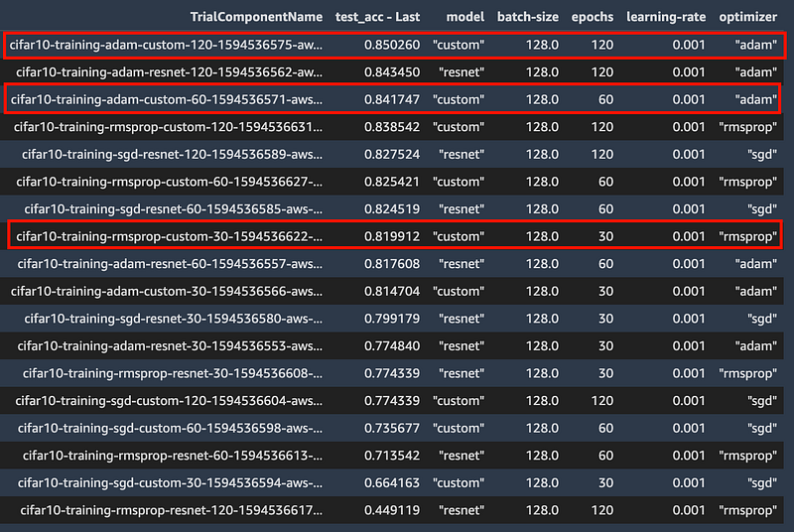Click the cifar10-training-rmsprop-resnet-120 trial name
The height and width of the screenshot is (532, 794).
tap(169, 510)
